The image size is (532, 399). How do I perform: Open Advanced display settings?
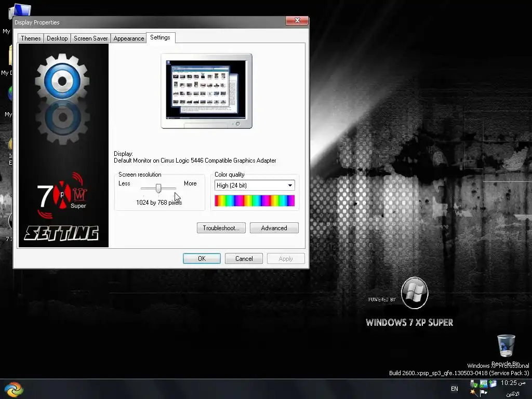click(x=274, y=228)
